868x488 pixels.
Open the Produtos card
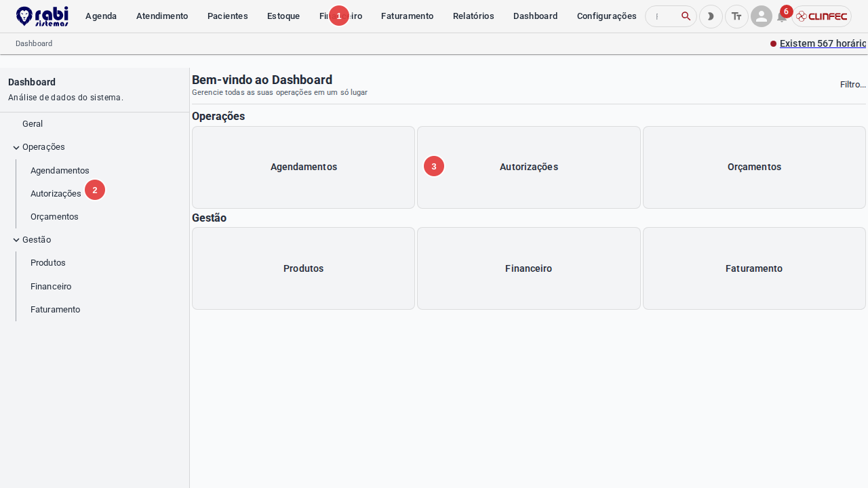pyautogui.click(x=303, y=268)
